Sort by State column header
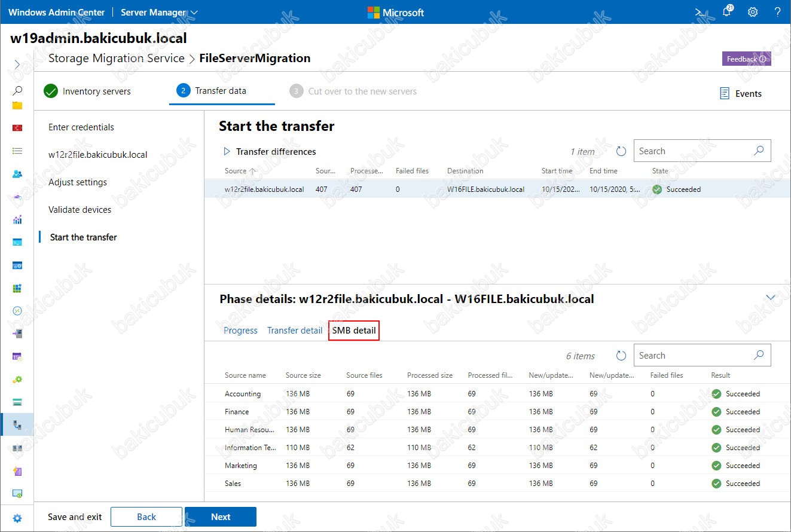This screenshot has width=791, height=532. (x=660, y=171)
